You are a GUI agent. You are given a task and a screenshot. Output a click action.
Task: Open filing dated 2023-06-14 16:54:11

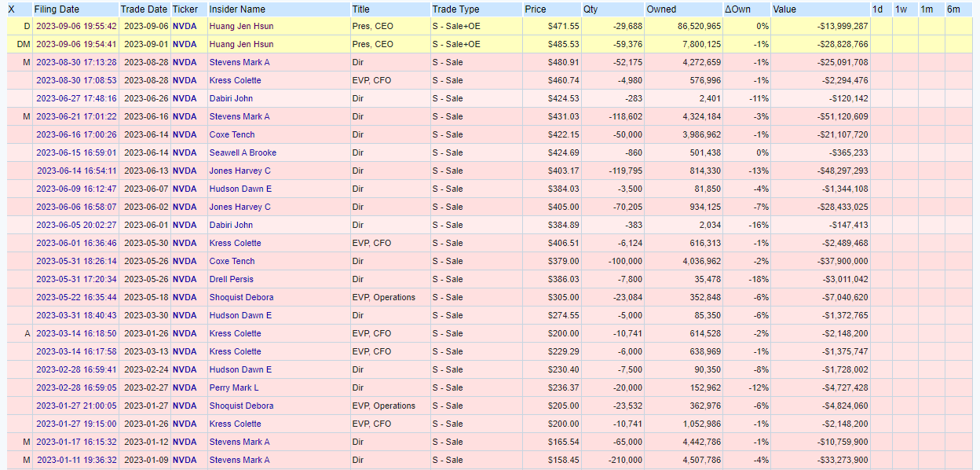tap(76, 171)
